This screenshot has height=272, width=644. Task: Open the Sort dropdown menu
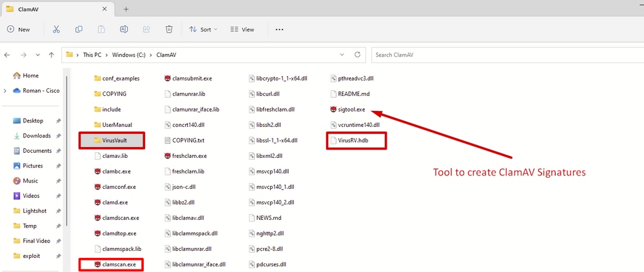point(203,30)
